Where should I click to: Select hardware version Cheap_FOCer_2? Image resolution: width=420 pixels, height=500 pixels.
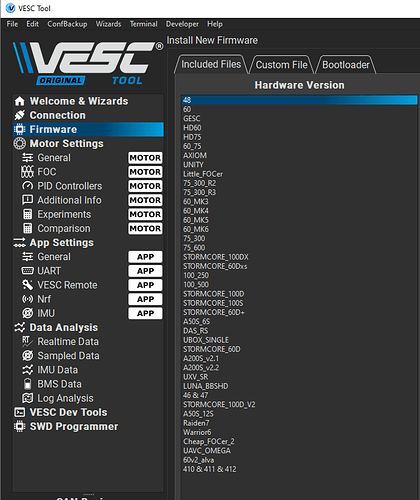tap(299, 441)
